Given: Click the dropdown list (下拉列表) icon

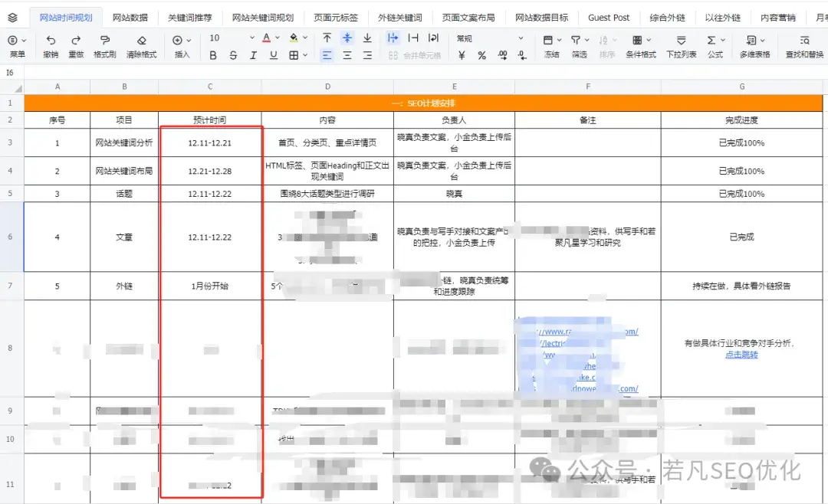Looking at the screenshot, I should (x=682, y=40).
